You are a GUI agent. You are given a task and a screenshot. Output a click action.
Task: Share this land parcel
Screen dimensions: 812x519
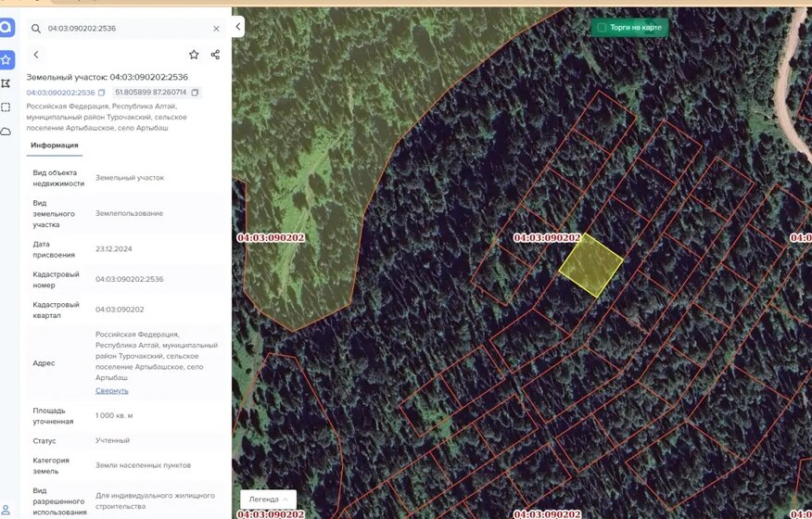pos(215,55)
